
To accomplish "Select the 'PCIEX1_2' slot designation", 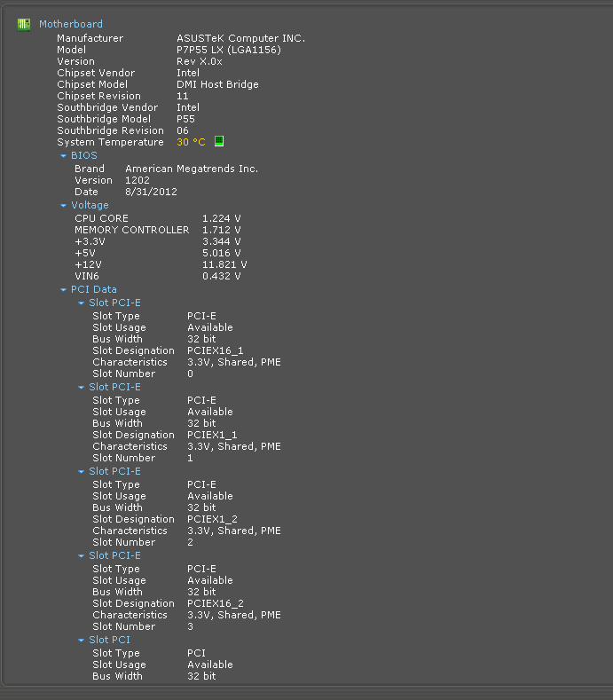I will pyautogui.click(x=212, y=520).
